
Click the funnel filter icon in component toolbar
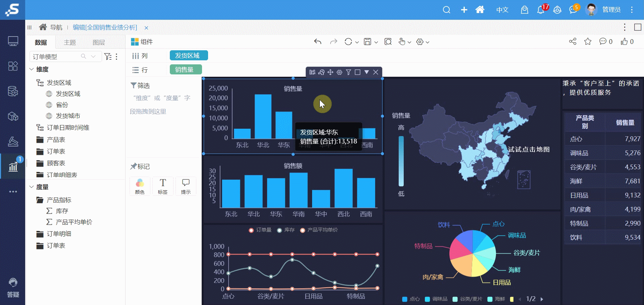point(348,72)
